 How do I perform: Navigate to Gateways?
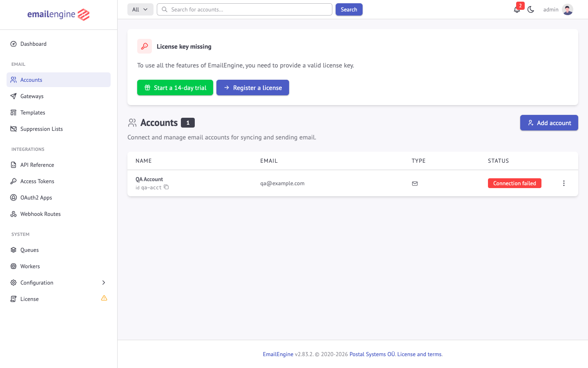58,96
